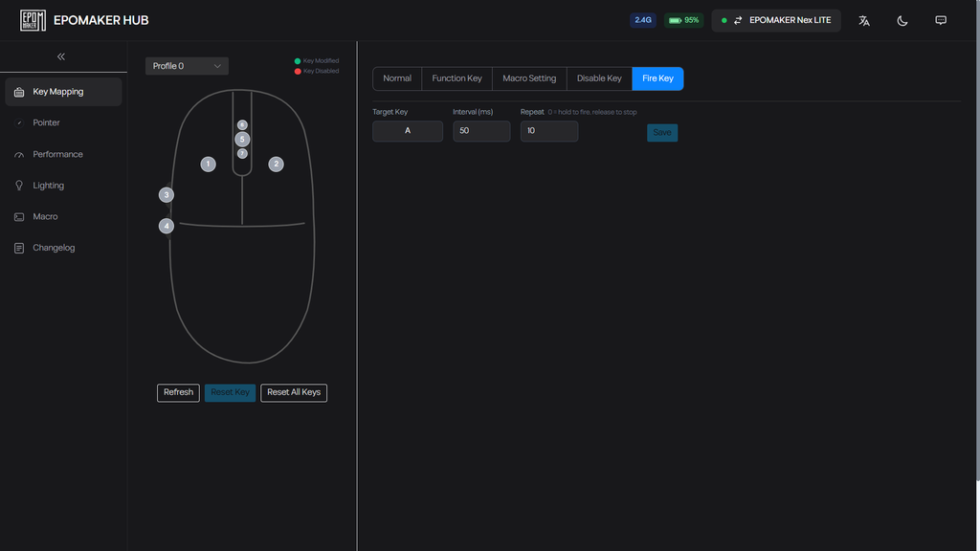Open Lighting settings
The width and height of the screenshot is (980, 551).
point(63,186)
